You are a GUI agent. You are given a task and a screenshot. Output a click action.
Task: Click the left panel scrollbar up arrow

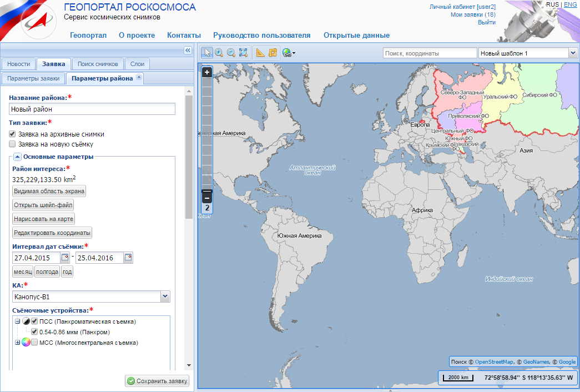189,91
